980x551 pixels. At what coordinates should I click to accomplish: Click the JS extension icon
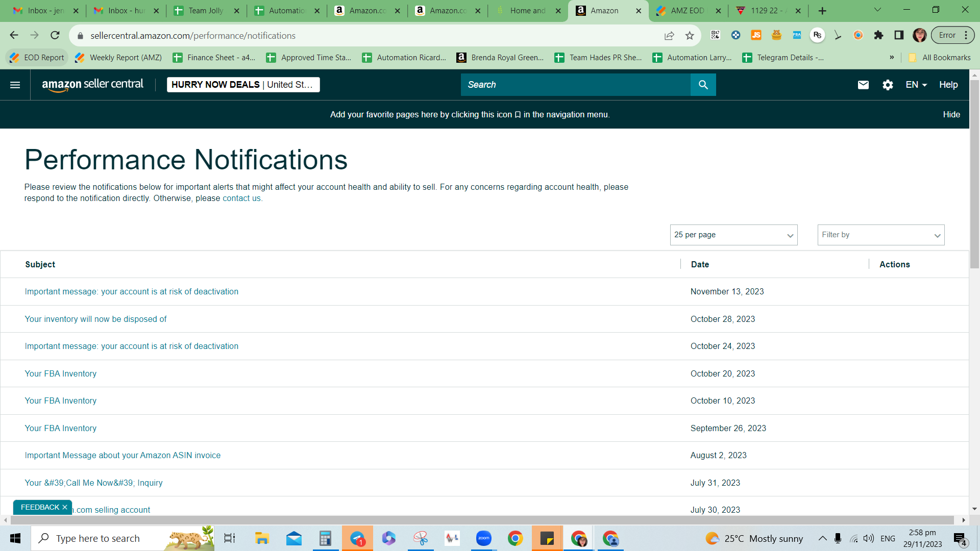[756, 35]
